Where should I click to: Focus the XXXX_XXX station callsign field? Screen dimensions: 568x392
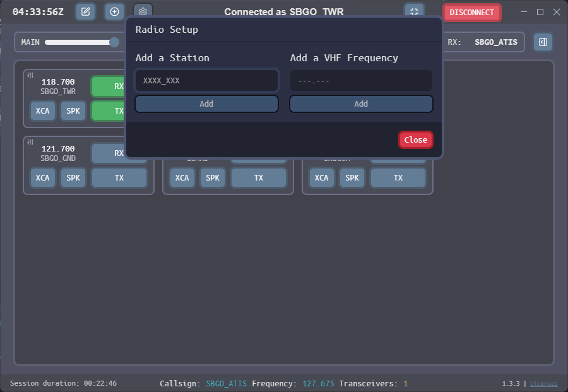[206, 81]
